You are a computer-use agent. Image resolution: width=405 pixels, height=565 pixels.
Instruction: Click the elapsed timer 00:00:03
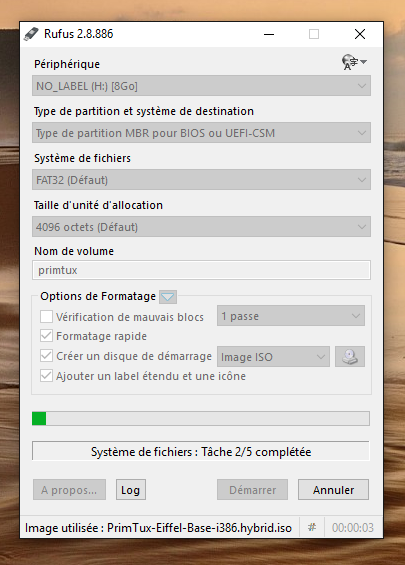353,528
